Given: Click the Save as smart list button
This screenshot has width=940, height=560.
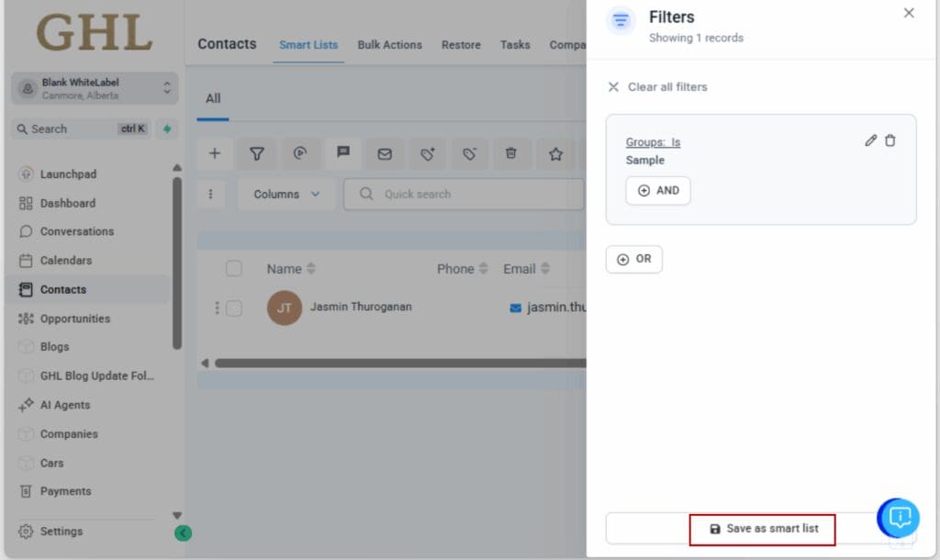Looking at the screenshot, I should click(762, 528).
